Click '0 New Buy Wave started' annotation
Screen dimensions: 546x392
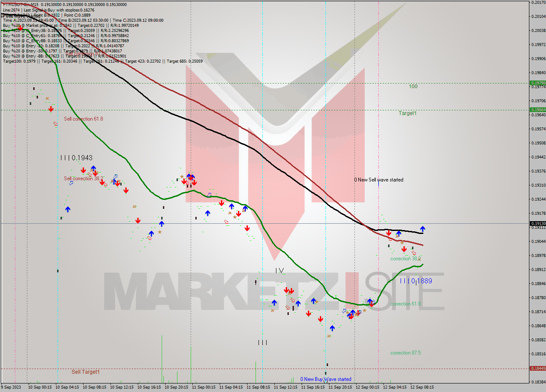326,379
